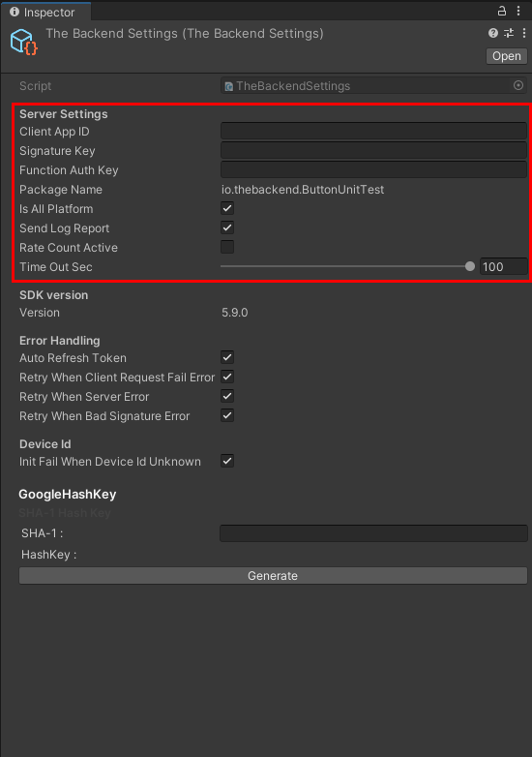
Task: Click The Backend Settings asset icon
Action: [x=23, y=42]
